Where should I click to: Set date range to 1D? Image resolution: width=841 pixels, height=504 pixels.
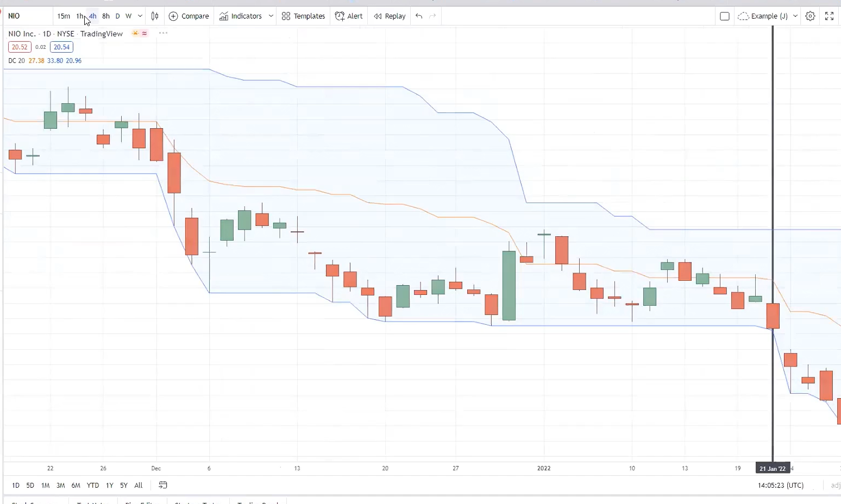point(16,486)
